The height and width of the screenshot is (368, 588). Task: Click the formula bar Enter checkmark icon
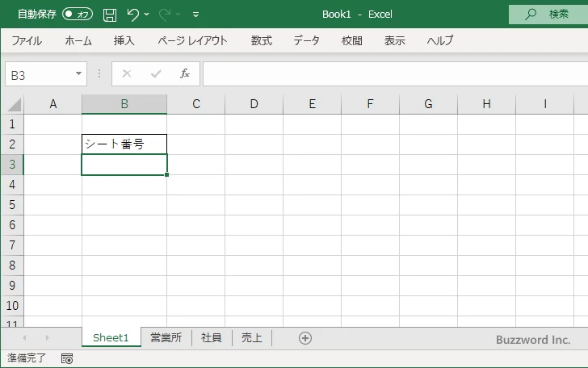coord(156,73)
